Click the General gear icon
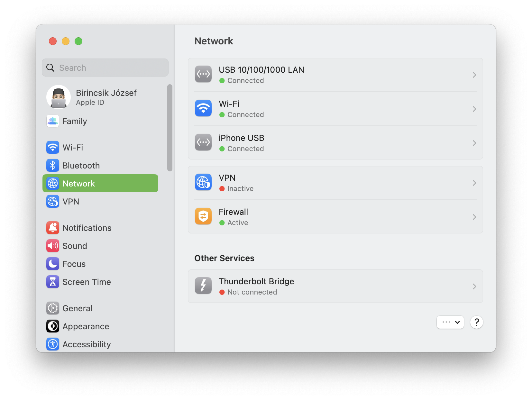 pos(53,308)
